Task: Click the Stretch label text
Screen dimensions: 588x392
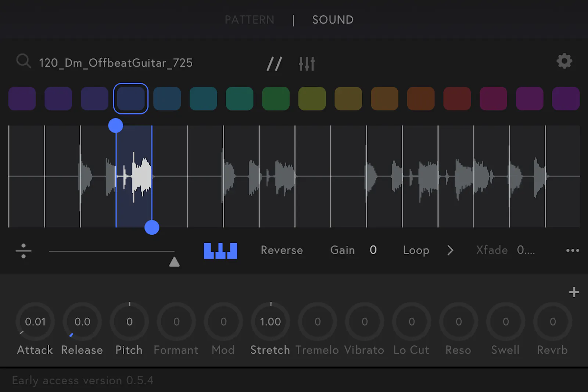Action: [x=270, y=350]
